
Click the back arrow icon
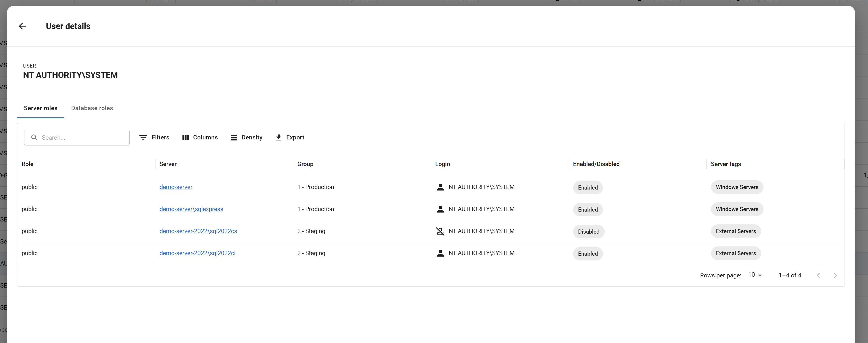(22, 26)
